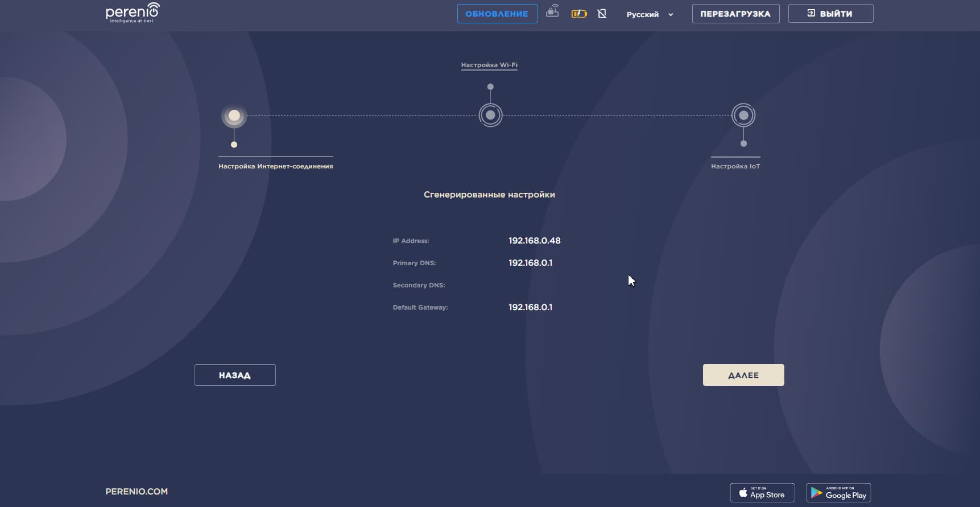Click the ОБНОВЛЕНИЕ update button
Viewport: 980px width, 507px height.
coord(497,14)
